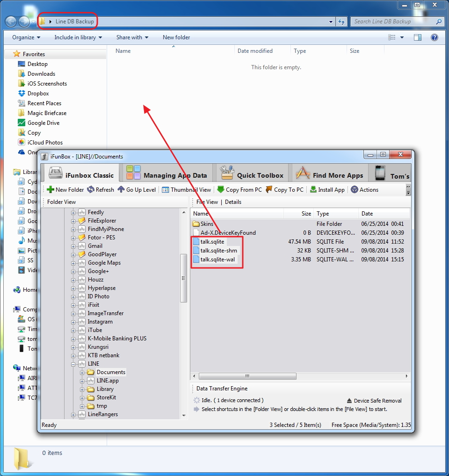Open the Quick Toolbox tab

pos(252,175)
